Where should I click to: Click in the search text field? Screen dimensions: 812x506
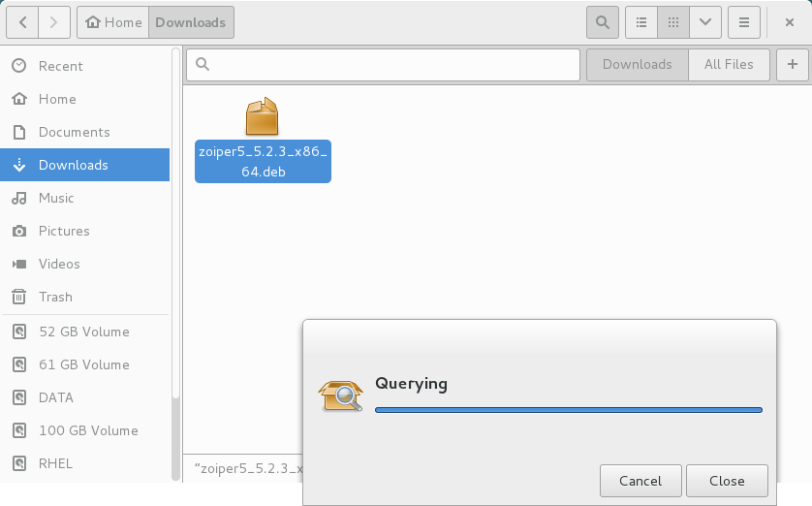(x=388, y=64)
